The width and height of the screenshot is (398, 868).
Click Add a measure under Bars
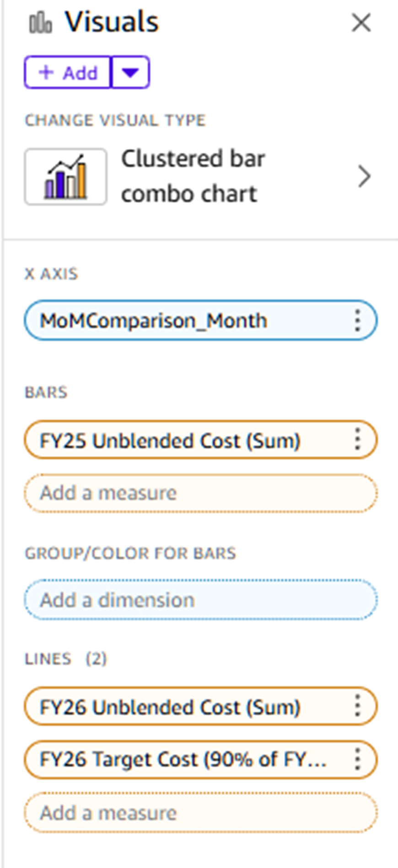(200, 493)
